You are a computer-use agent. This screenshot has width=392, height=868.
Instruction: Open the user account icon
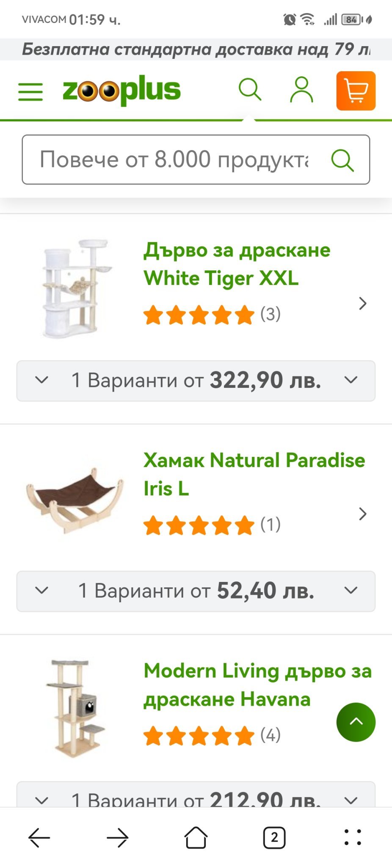(x=301, y=90)
